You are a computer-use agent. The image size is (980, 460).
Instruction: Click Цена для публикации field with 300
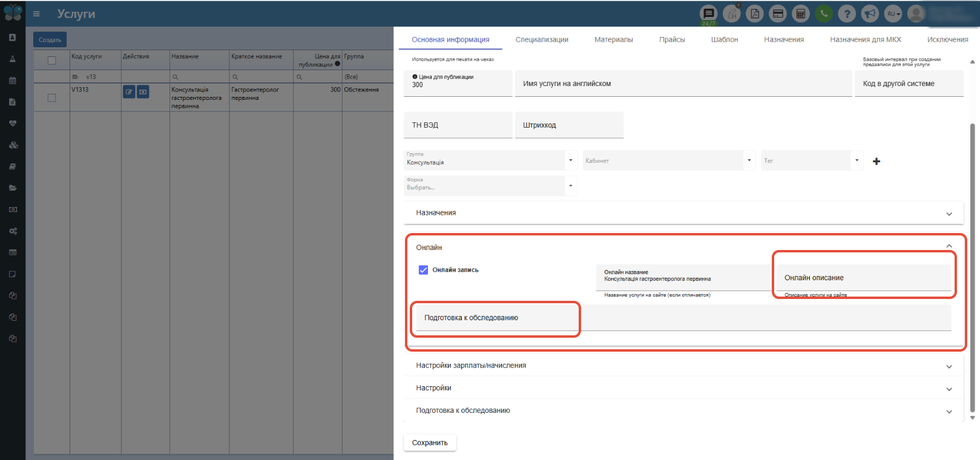[x=458, y=84]
